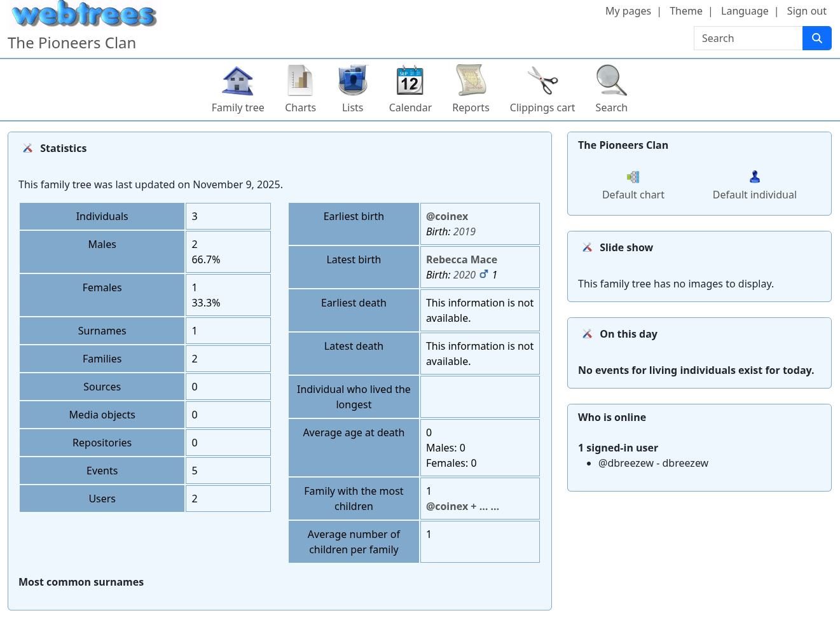Viewport: 840px width, 620px height.
Task: Click Sign out in the top menu
Action: click(806, 11)
